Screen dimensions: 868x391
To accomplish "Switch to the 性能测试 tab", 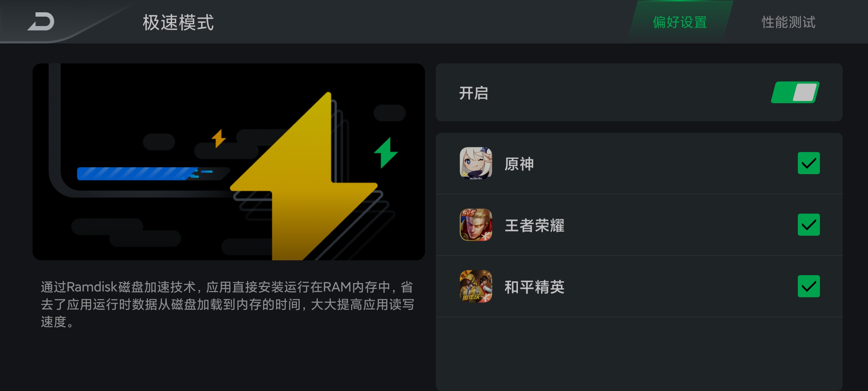I will [x=788, y=22].
